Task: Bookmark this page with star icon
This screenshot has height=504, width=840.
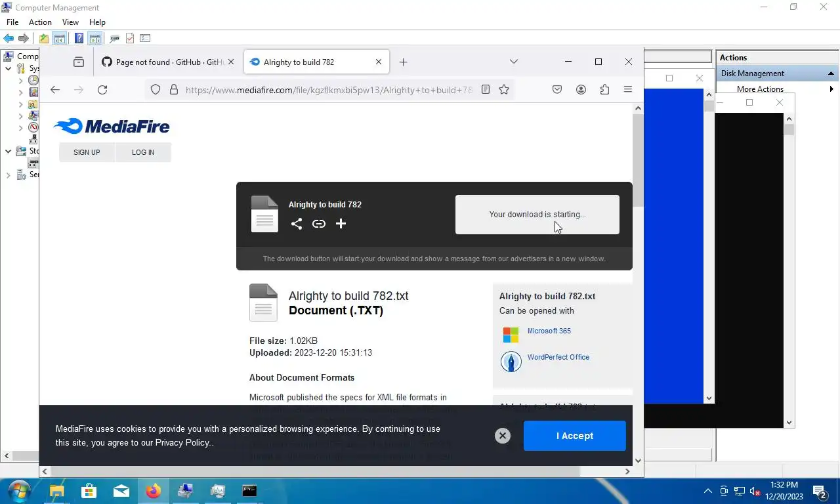Action: pos(504,89)
